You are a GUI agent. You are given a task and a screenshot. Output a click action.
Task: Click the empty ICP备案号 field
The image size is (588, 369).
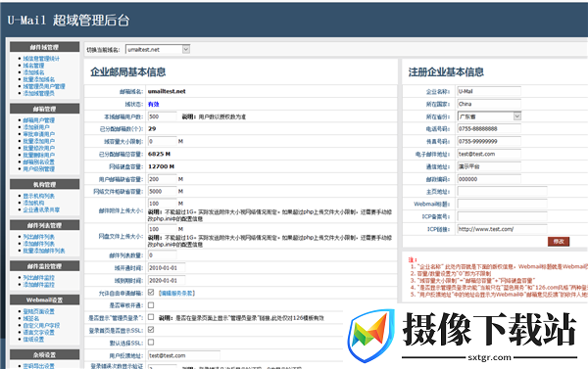click(x=502, y=216)
